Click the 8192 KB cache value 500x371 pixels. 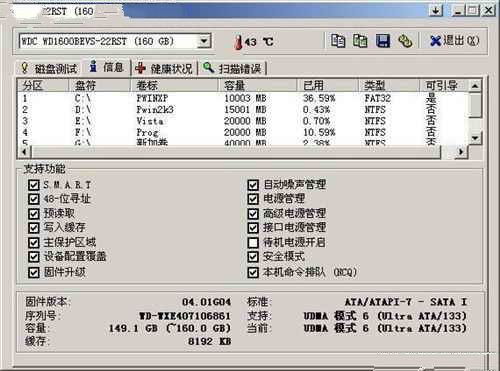coord(209,341)
